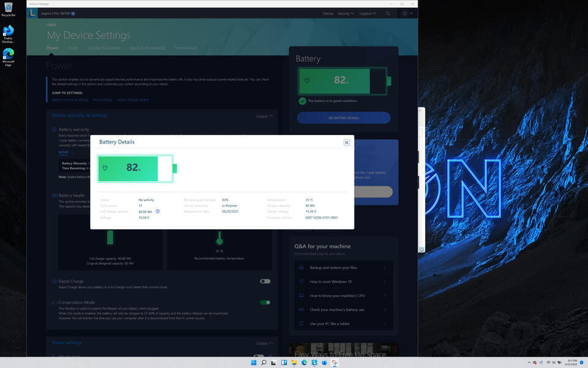Close the Battery Details dialog
The image size is (588, 368).
[347, 142]
